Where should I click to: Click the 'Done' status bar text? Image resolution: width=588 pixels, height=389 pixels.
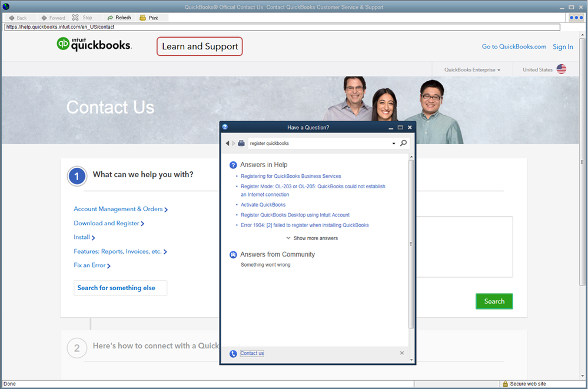[x=9, y=384]
